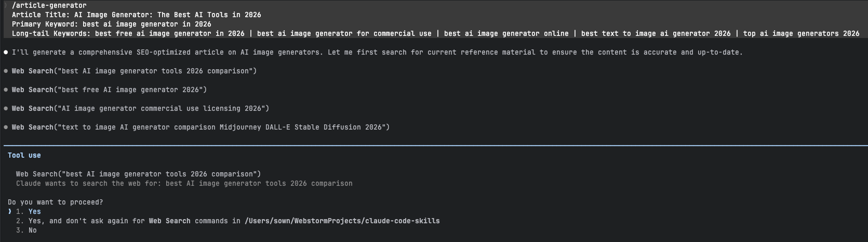This screenshot has height=242, width=868.
Task: Click the claude-code-skills project path
Action: [x=342, y=221]
